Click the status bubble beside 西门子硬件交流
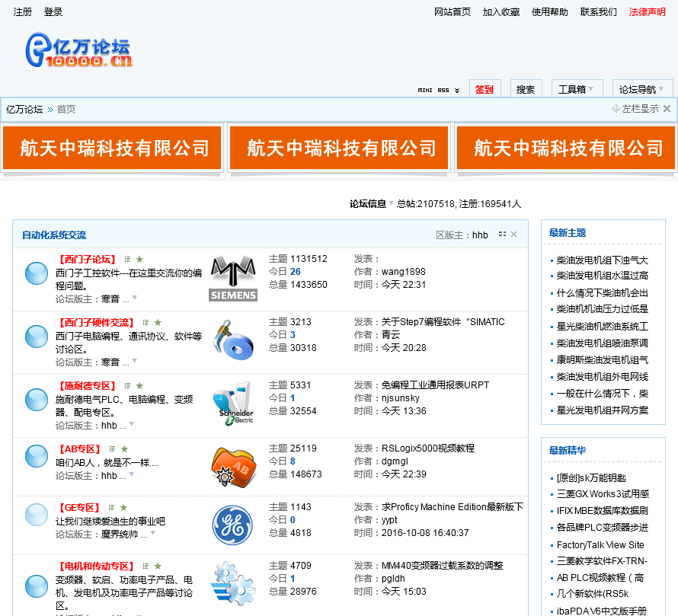The width and height of the screenshot is (678, 616). point(37,337)
